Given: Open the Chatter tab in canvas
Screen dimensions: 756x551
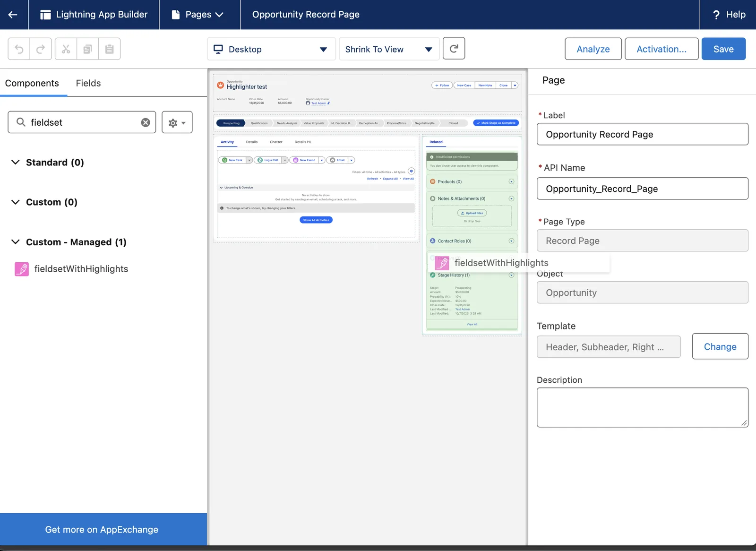Looking at the screenshot, I should pos(276,142).
